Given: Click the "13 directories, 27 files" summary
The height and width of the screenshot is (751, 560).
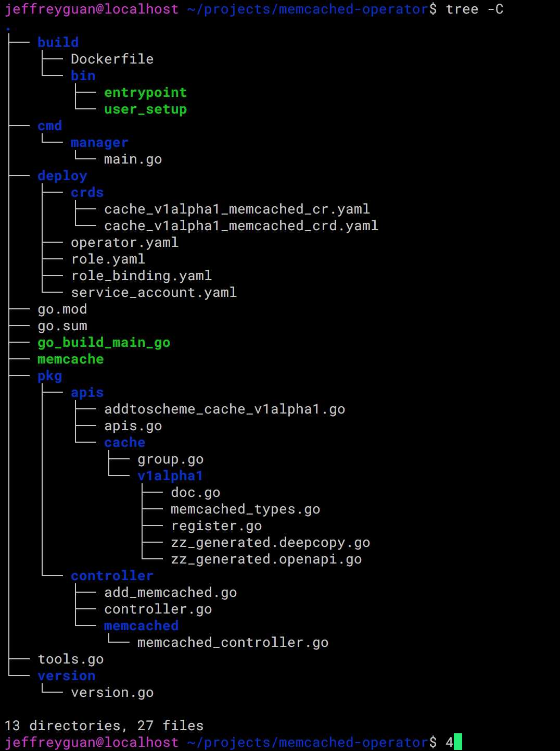Looking at the screenshot, I should pos(104,725).
